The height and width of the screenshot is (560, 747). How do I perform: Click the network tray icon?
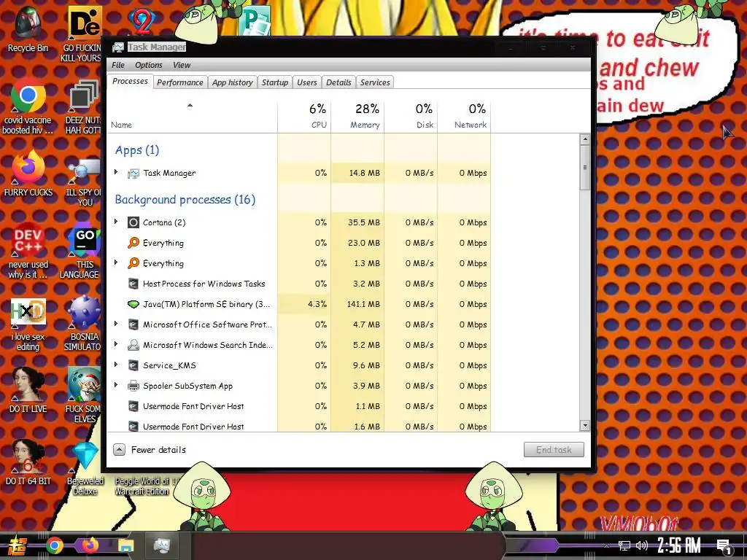pos(624,545)
